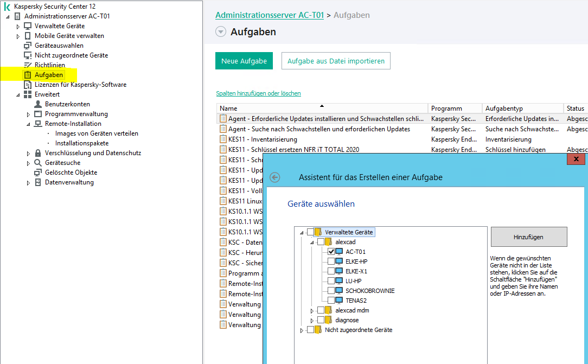The height and width of the screenshot is (364, 588).
Task: Click the Administrationsserver AC-T01 server icon
Action: click(17, 16)
